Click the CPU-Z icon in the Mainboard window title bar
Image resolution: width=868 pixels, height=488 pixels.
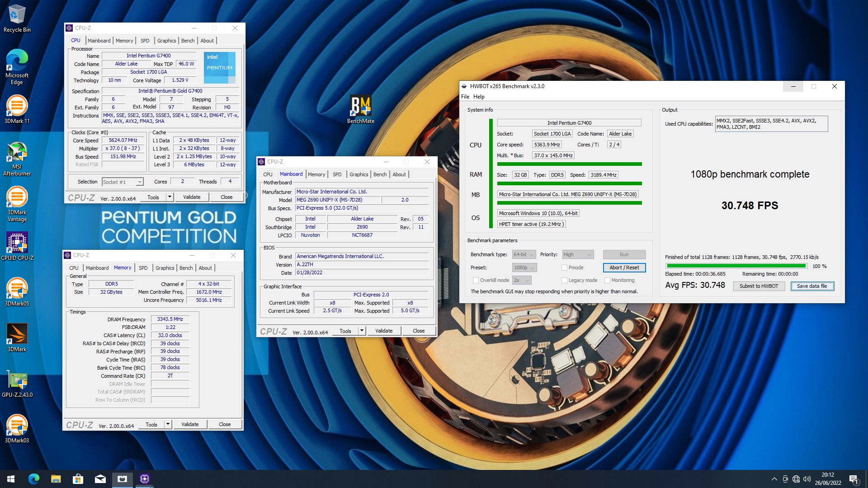coord(261,162)
